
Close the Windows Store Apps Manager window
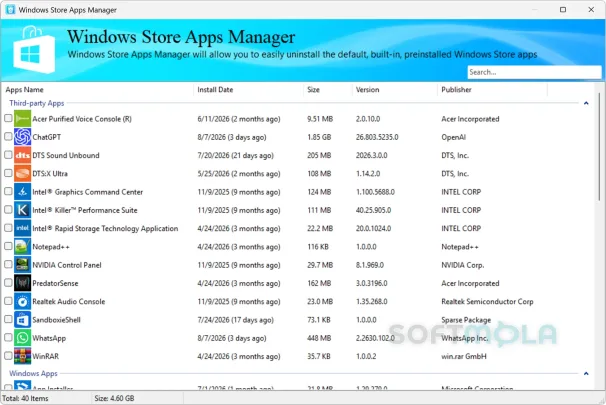[591, 10]
